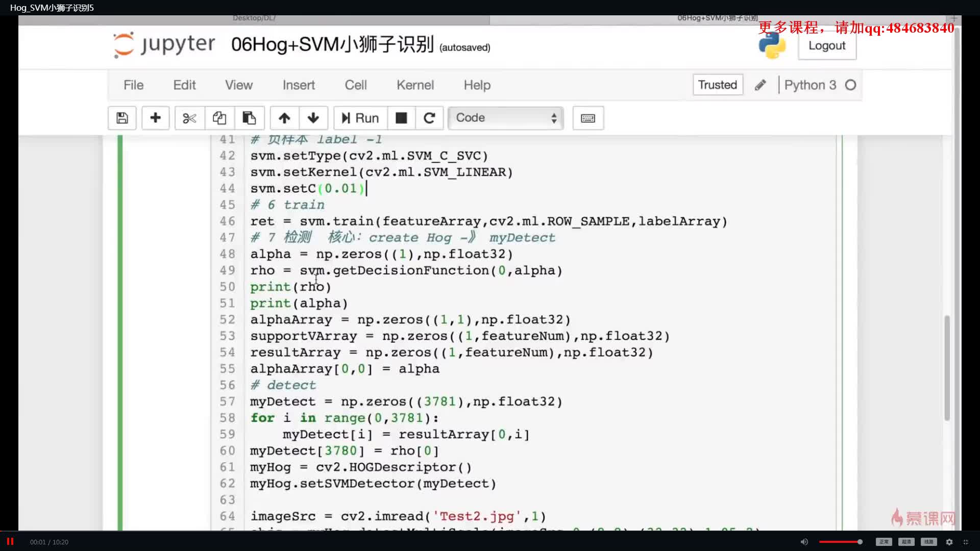
Task: Open the Cell menu
Action: click(356, 85)
